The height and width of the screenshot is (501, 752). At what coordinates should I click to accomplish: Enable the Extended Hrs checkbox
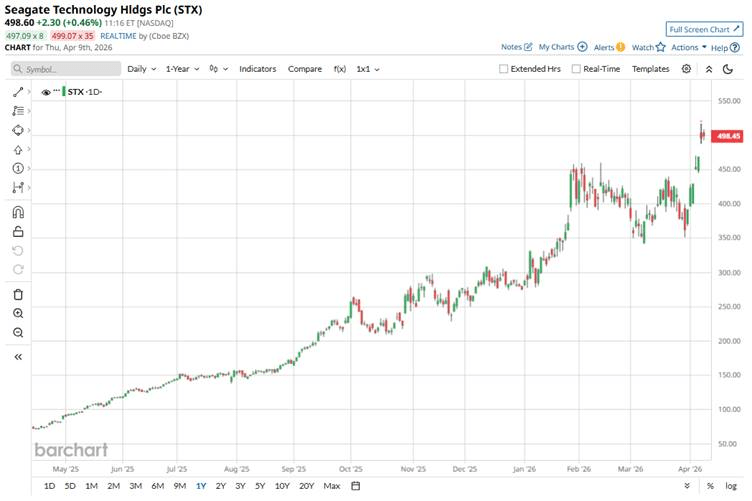[504, 69]
